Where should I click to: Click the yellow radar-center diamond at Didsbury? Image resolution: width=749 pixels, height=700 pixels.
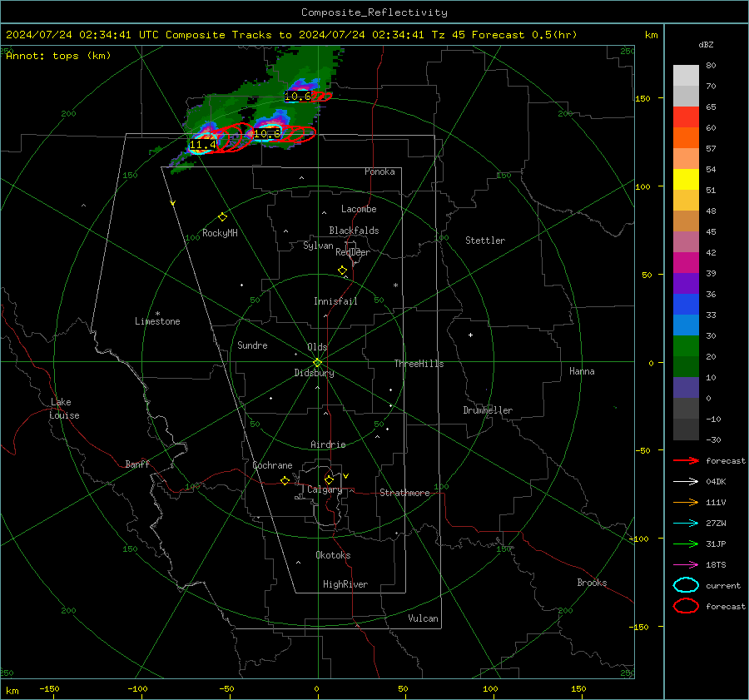(317, 363)
